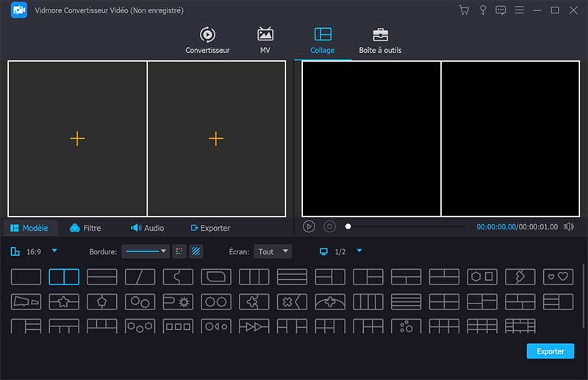Open the hamburger menu in title bar
The image size is (588, 380).
point(520,10)
